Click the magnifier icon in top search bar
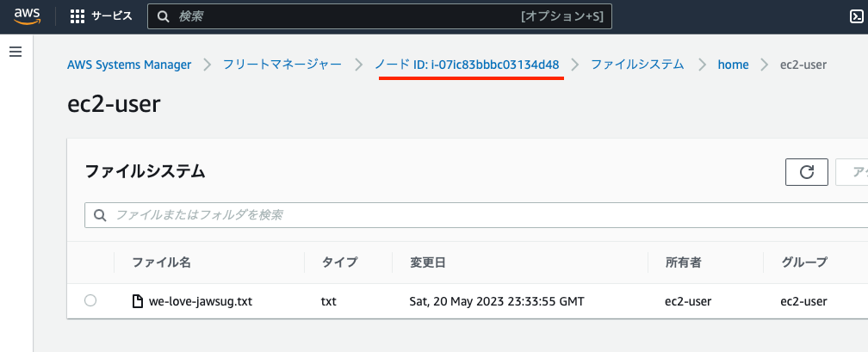The image size is (868, 352). pyautogui.click(x=164, y=16)
